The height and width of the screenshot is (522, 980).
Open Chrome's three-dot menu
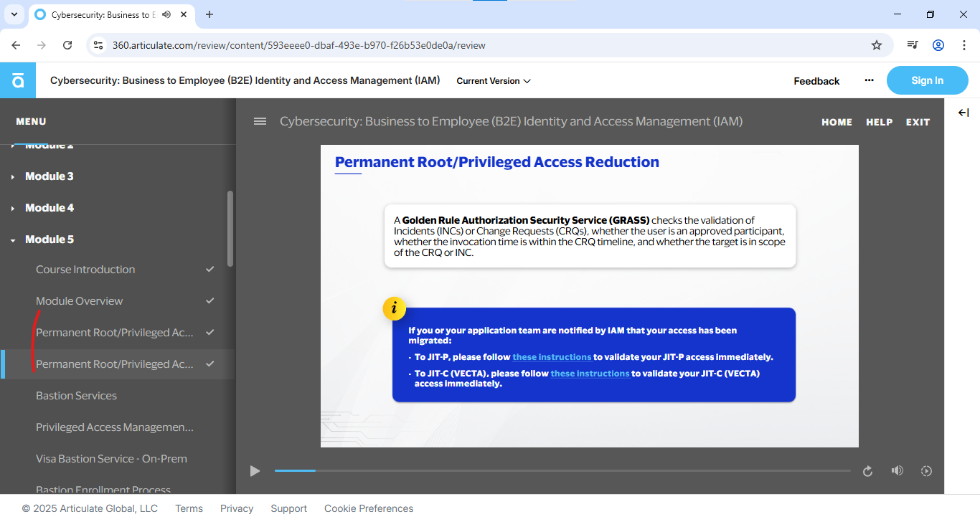click(x=963, y=45)
